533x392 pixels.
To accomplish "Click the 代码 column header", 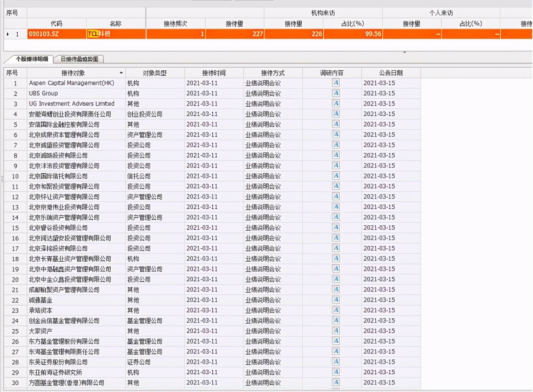I will point(57,23).
